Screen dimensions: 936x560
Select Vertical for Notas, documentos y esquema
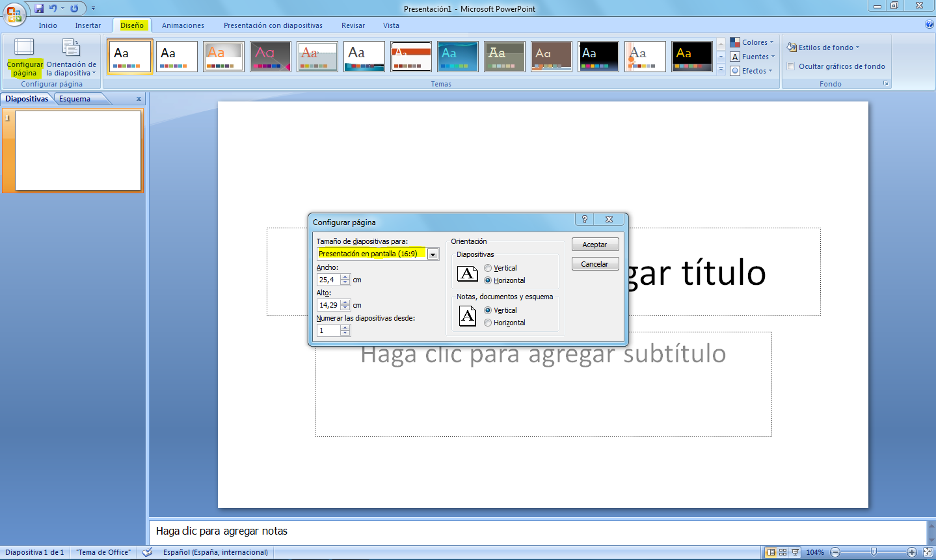[488, 310]
